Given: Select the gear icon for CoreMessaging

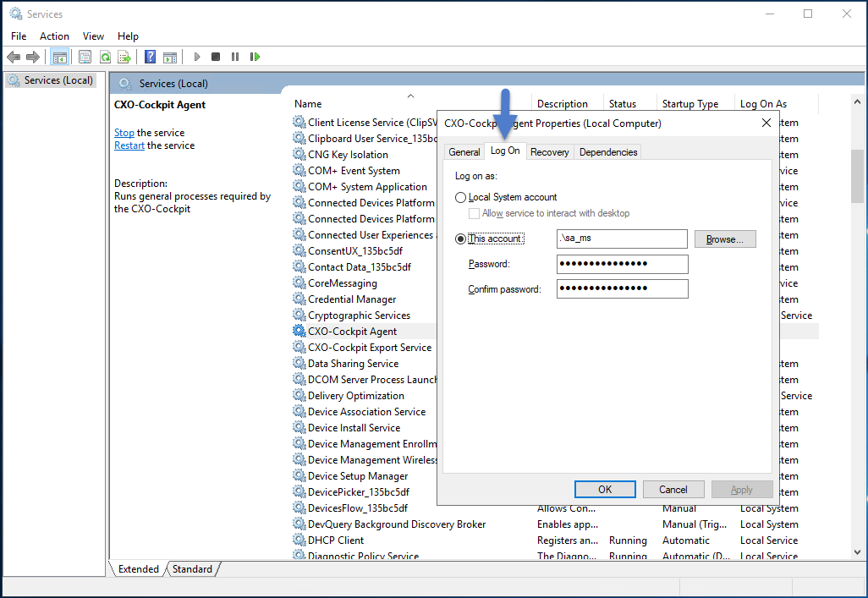Looking at the screenshot, I should coord(299,283).
